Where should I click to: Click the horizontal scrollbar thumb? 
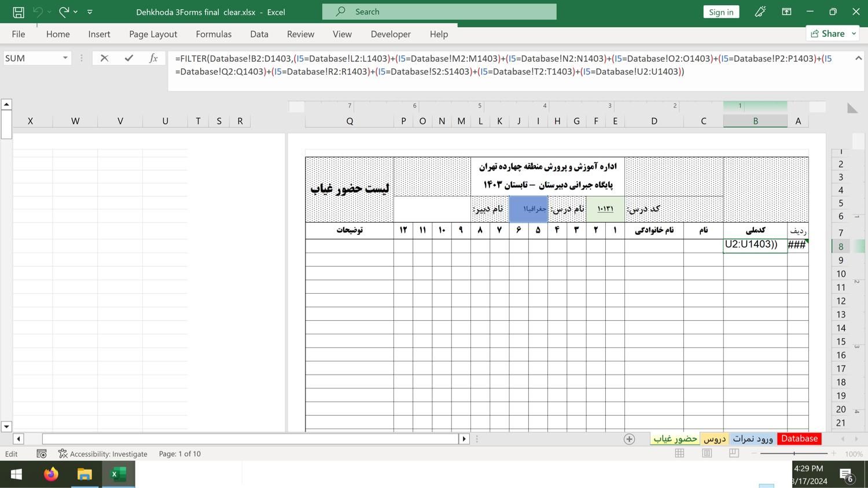[250, 439]
